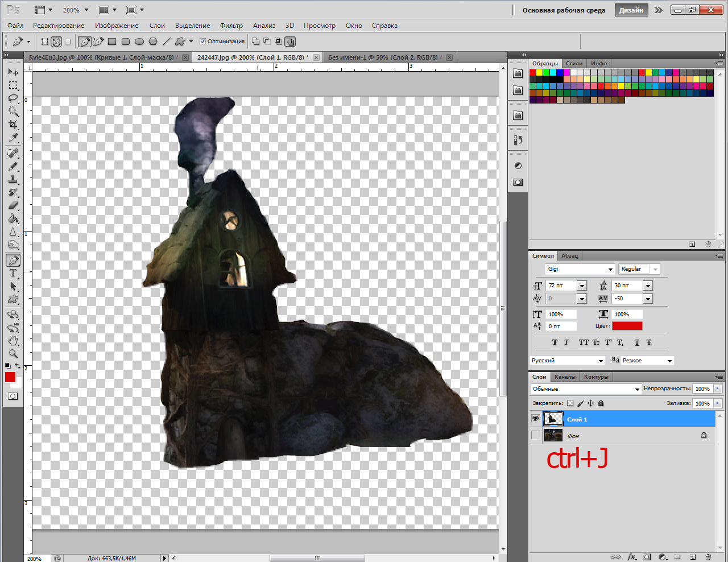Open the Regular font style dropdown
The image size is (728, 562).
click(656, 269)
